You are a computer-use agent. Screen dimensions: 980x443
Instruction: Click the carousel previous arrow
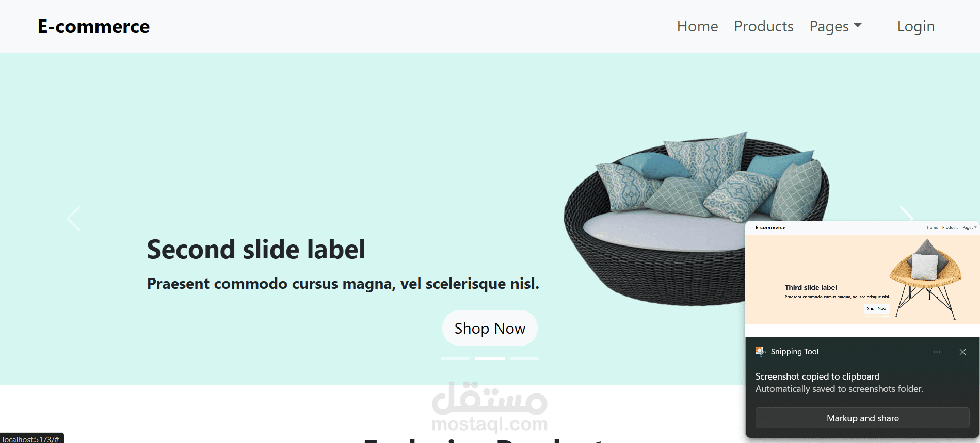tap(73, 219)
